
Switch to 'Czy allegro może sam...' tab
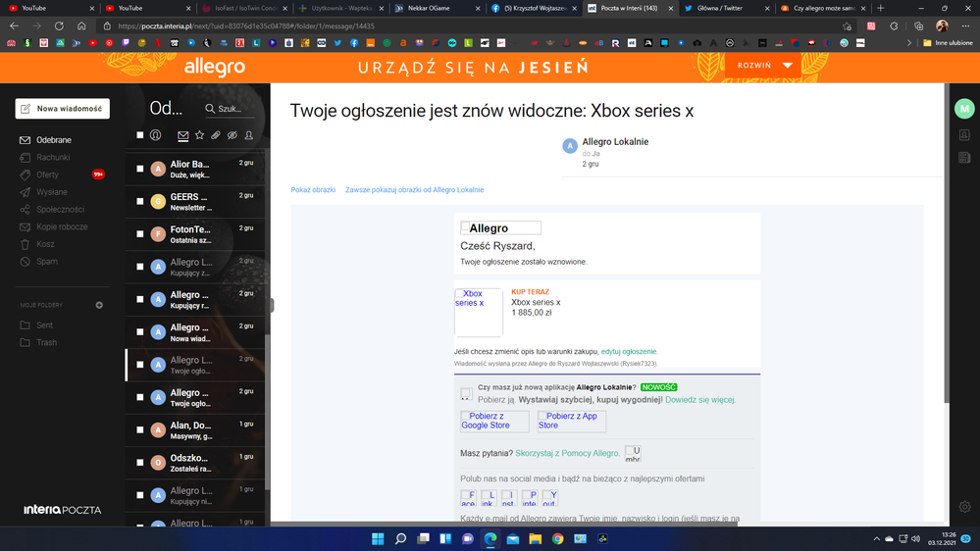pyautogui.click(x=824, y=8)
